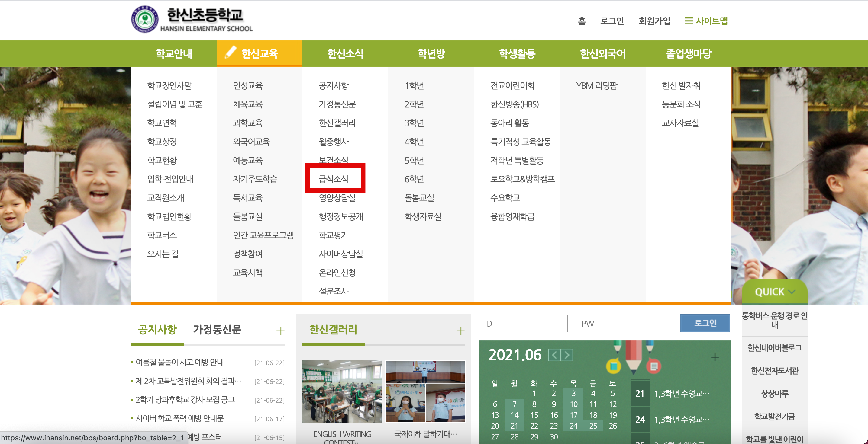Open the 학생활동 main menu
The height and width of the screenshot is (444, 868).
click(x=517, y=53)
